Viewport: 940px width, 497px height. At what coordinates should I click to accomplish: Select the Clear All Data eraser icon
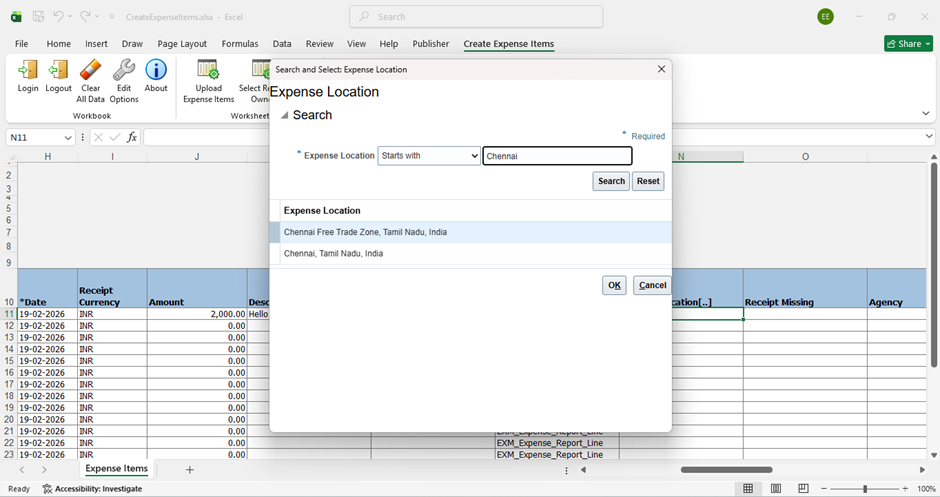tap(91, 70)
